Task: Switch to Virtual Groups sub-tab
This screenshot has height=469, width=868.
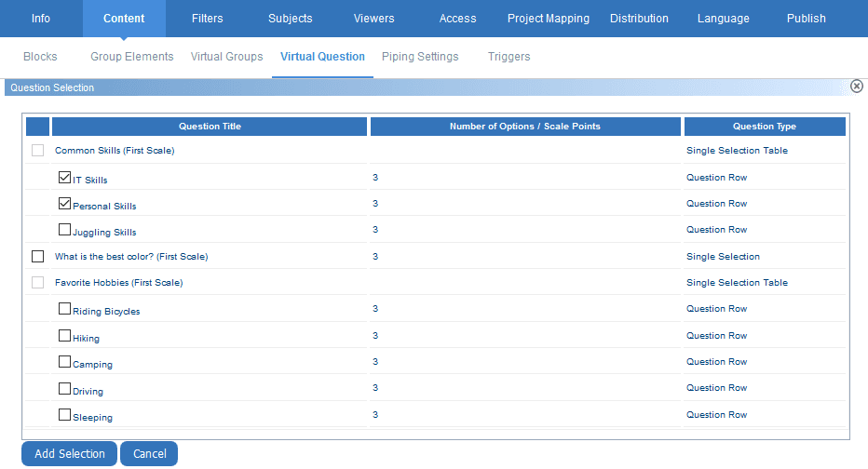Action: [x=226, y=57]
